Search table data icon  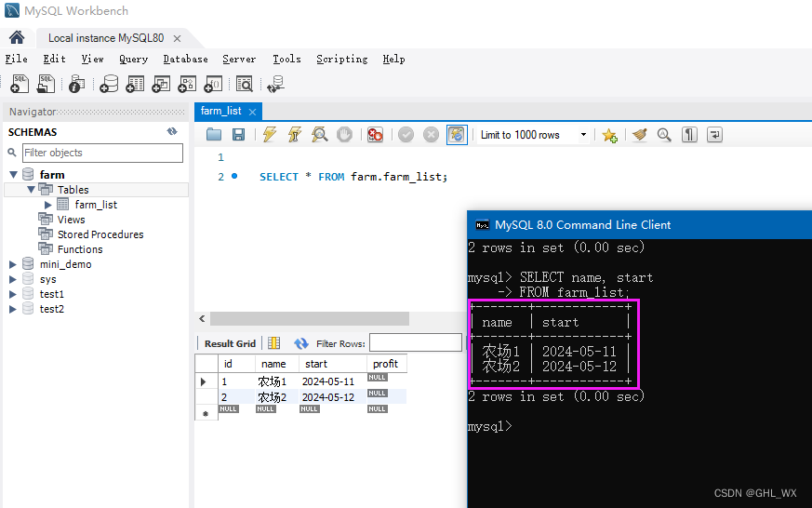(244, 84)
